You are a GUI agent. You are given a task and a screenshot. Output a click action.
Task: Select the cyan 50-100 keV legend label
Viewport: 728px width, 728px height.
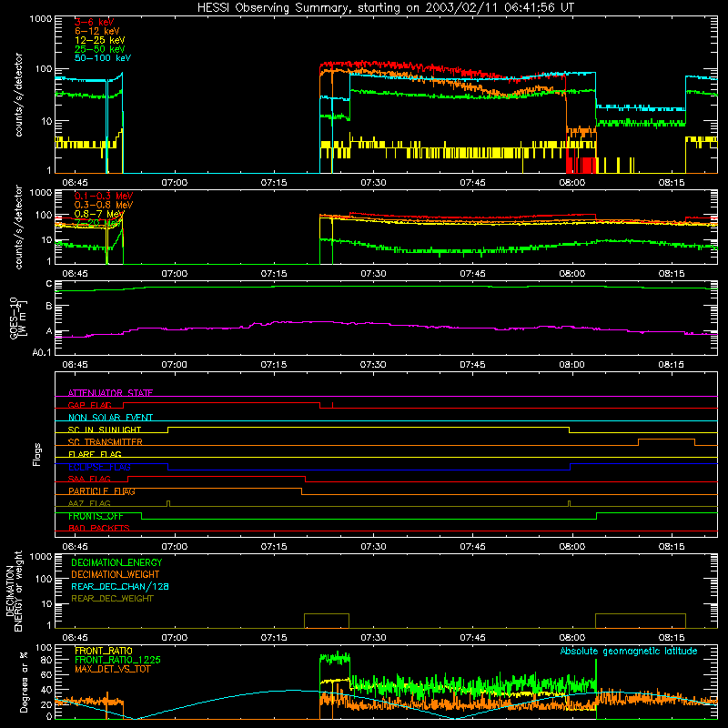pyautogui.click(x=102, y=57)
